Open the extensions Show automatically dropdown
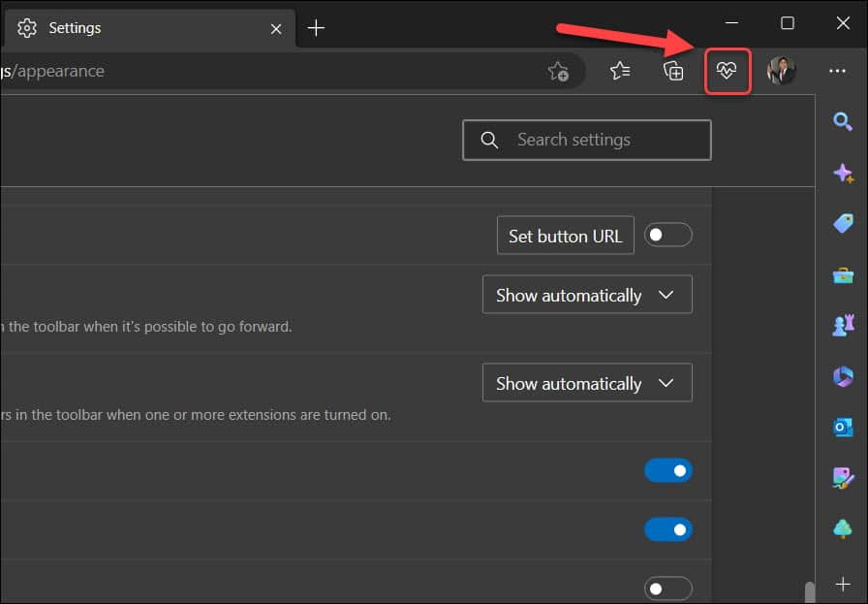This screenshot has width=868, height=604. point(586,382)
